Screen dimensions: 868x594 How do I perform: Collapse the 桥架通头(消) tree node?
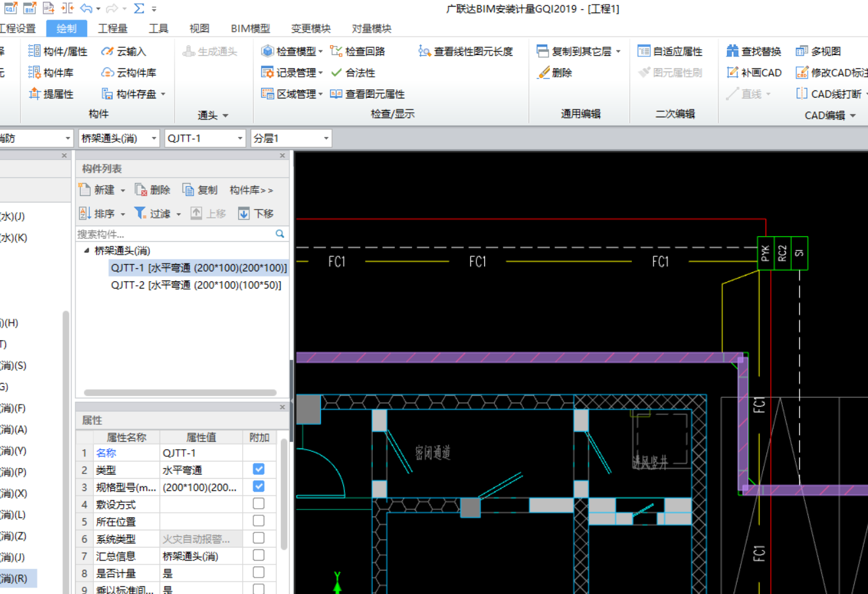point(87,250)
